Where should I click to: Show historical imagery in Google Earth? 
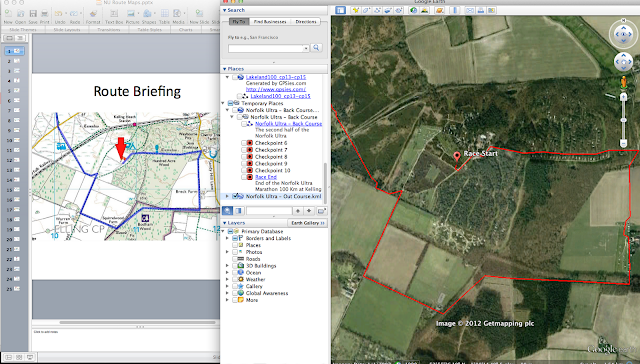coord(413,10)
